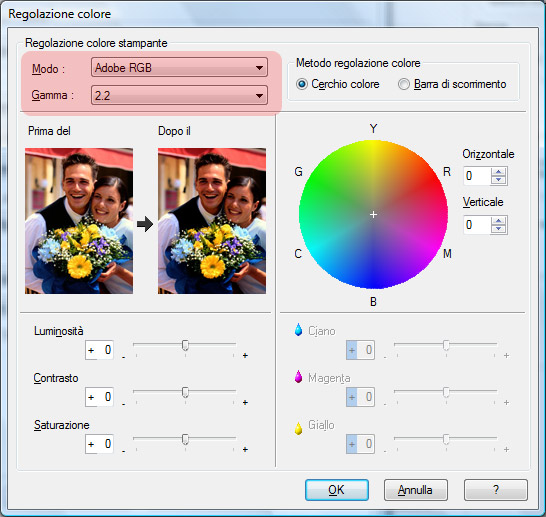Screen dimensions: 546x517
Task: Select the Barra di scorrimento radio button
Action: click(404, 84)
